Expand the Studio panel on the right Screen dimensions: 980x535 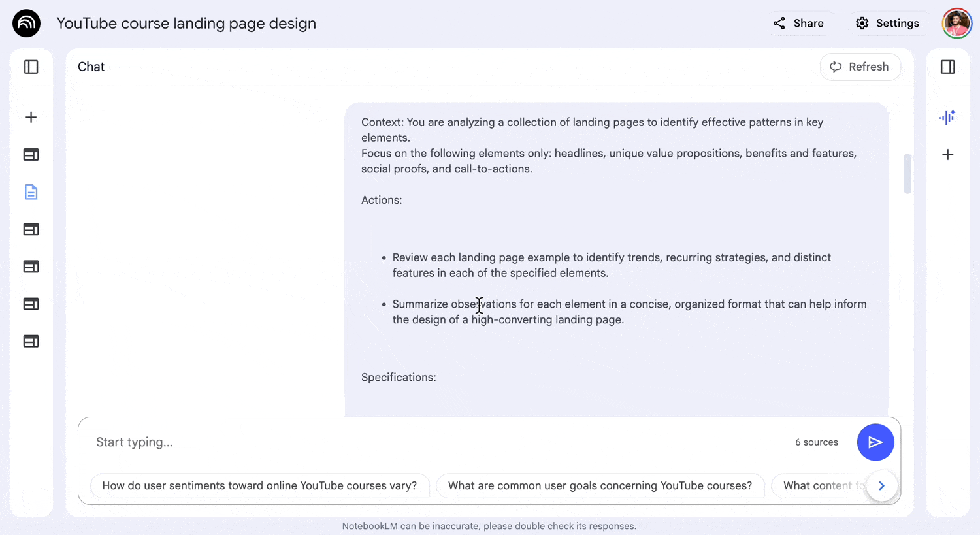coord(948,67)
